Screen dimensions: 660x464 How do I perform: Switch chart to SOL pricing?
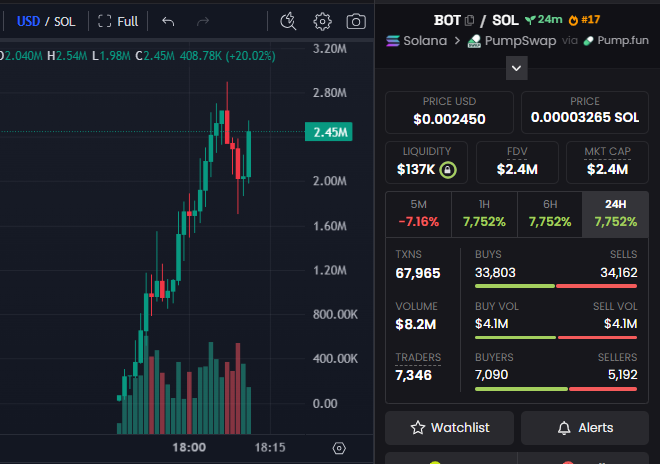pyautogui.click(x=64, y=21)
